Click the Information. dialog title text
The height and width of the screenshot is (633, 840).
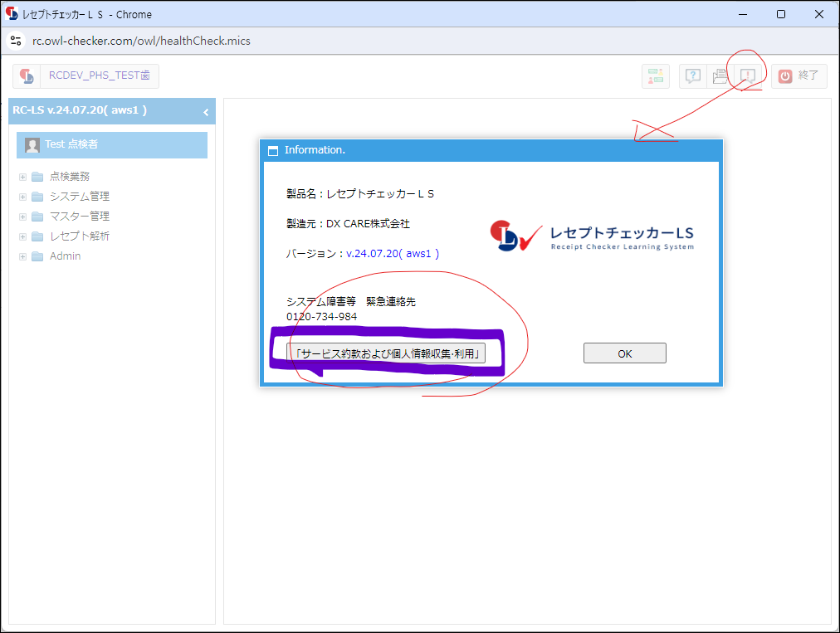(x=315, y=150)
